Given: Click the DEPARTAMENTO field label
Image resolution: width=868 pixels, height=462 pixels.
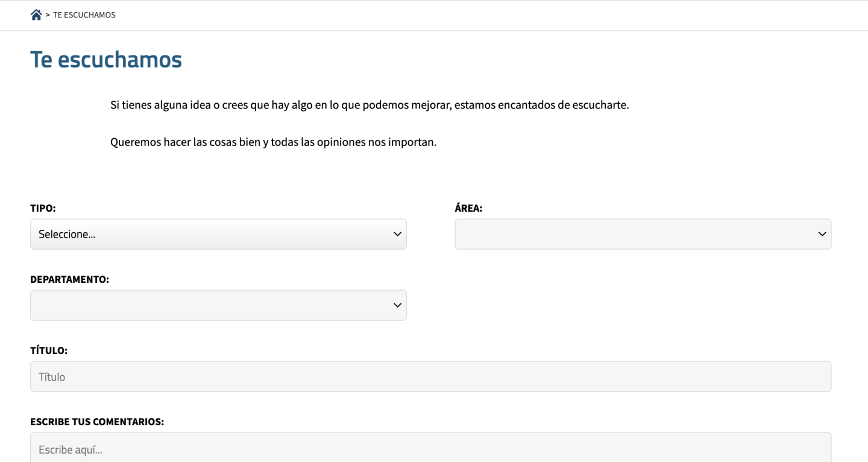Looking at the screenshot, I should click(x=69, y=279).
